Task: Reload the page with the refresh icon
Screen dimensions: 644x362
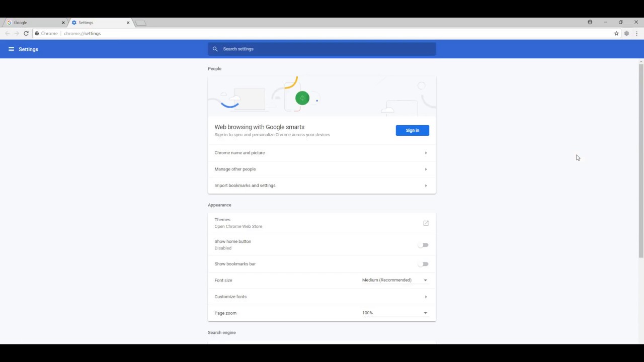Action: pyautogui.click(x=26, y=33)
